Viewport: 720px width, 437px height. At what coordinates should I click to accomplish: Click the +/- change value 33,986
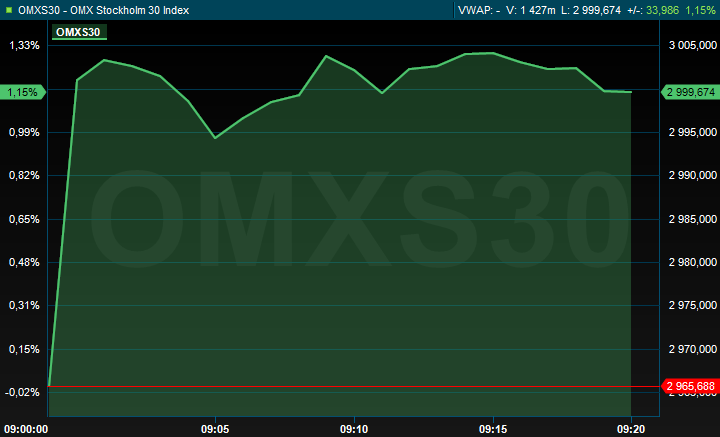pos(664,10)
